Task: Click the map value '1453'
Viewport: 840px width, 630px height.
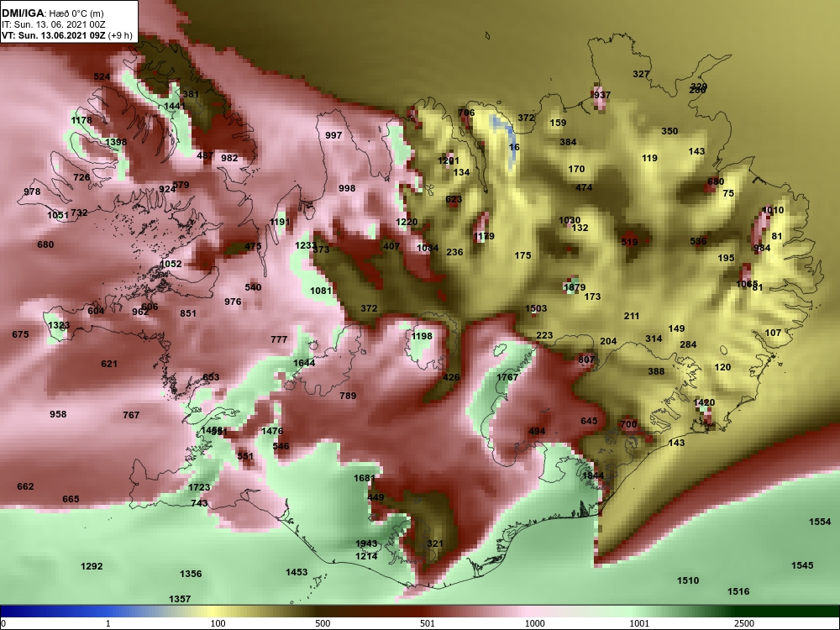Action: [x=297, y=571]
